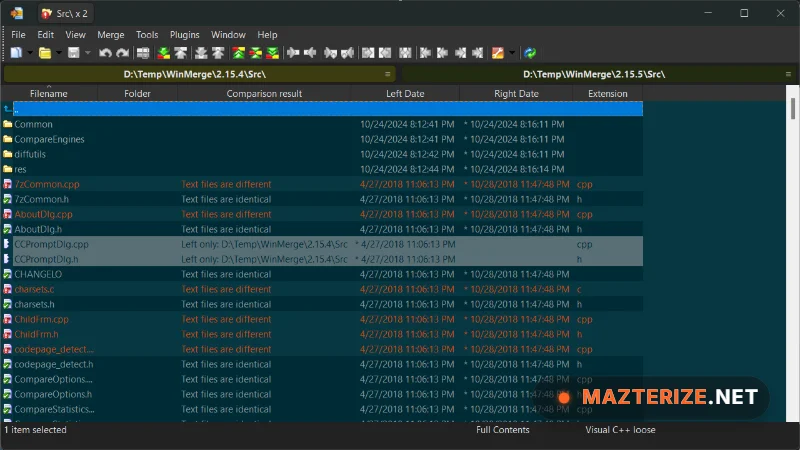Sort by Right Date column header
The height and width of the screenshot is (450, 800).
(x=516, y=93)
